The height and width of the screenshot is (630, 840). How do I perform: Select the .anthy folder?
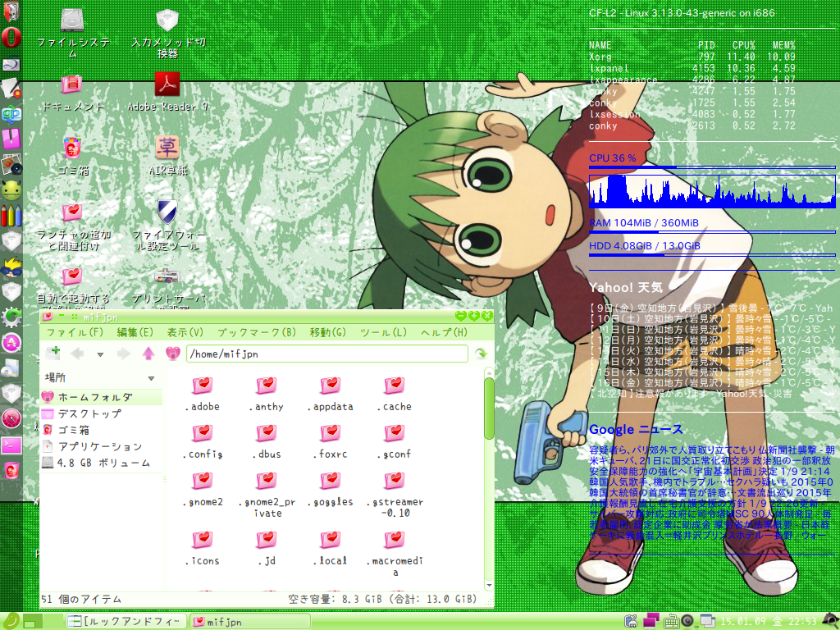pos(267,394)
